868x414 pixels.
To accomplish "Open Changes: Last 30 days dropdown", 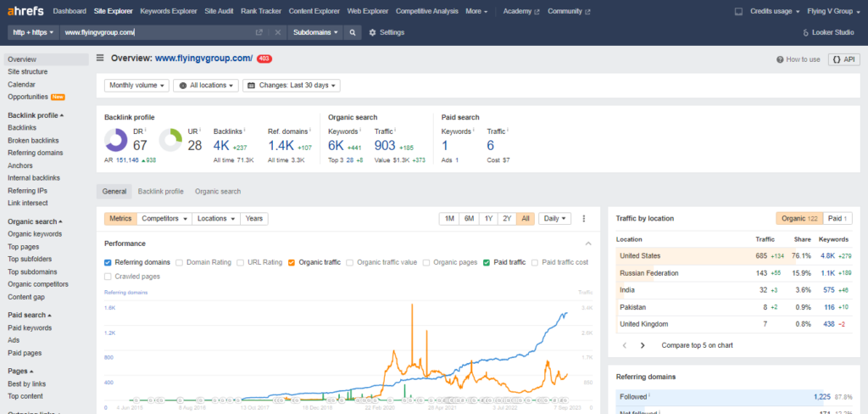I will click(x=292, y=86).
